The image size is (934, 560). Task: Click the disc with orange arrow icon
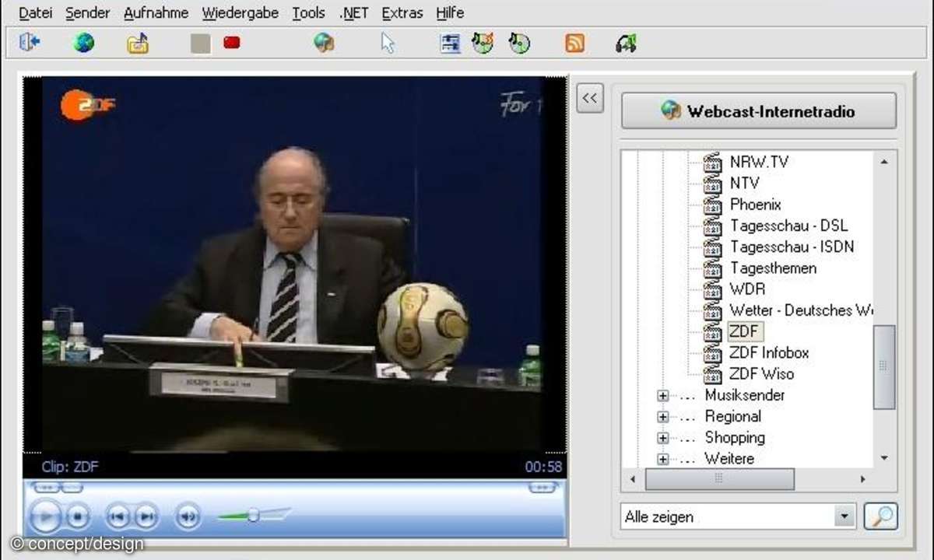coord(483,43)
